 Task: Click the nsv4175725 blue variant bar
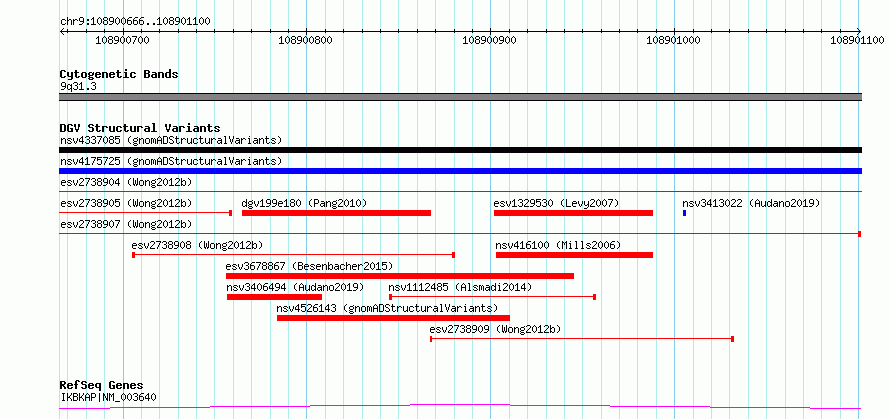(x=460, y=171)
